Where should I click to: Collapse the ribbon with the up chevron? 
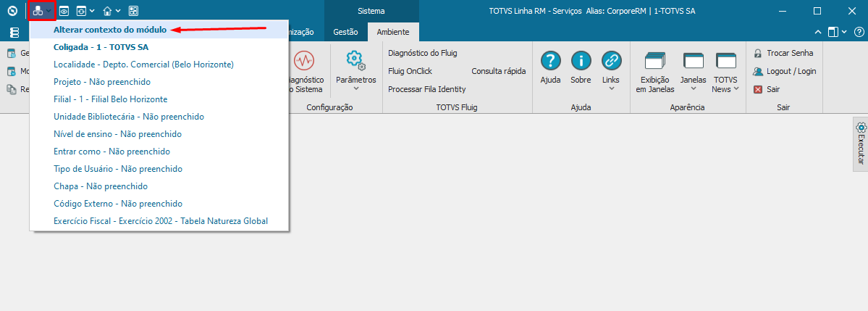point(819,32)
